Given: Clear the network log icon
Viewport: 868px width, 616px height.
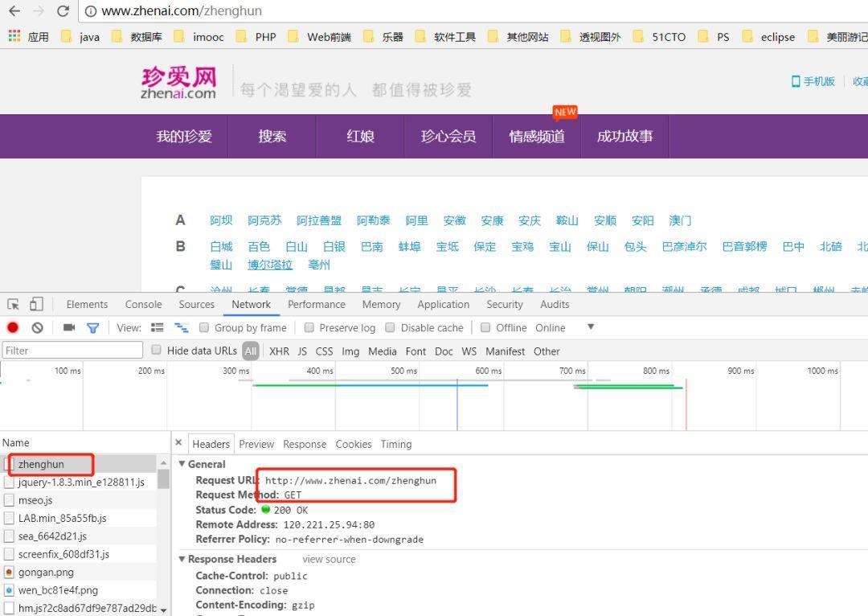Looking at the screenshot, I should click(x=37, y=327).
